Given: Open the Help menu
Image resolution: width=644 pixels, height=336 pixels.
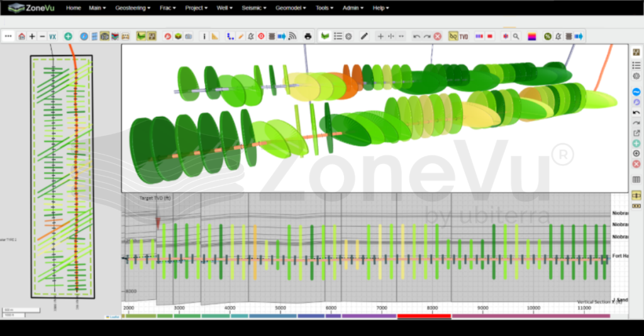Looking at the screenshot, I should (380, 8).
